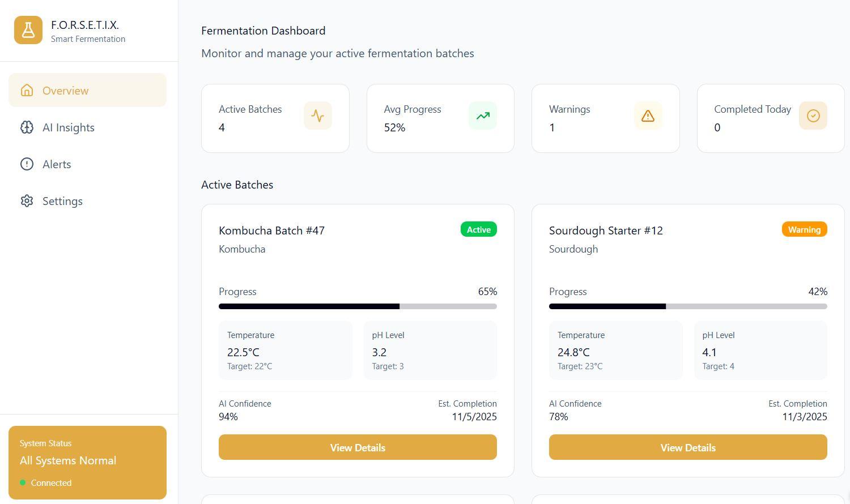850x504 pixels.
Task: Click the Kombucha Temperature reading tile
Action: pyautogui.click(x=285, y=351)
